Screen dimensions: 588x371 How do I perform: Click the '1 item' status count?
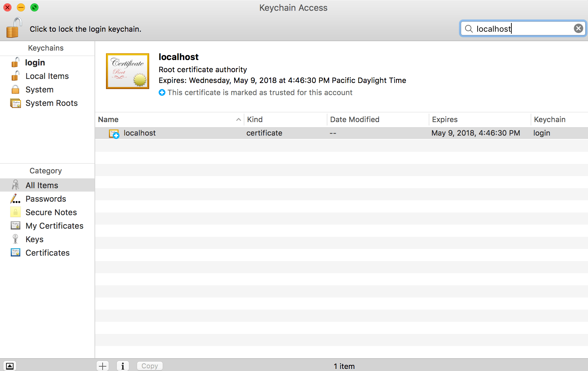[344, 366]
